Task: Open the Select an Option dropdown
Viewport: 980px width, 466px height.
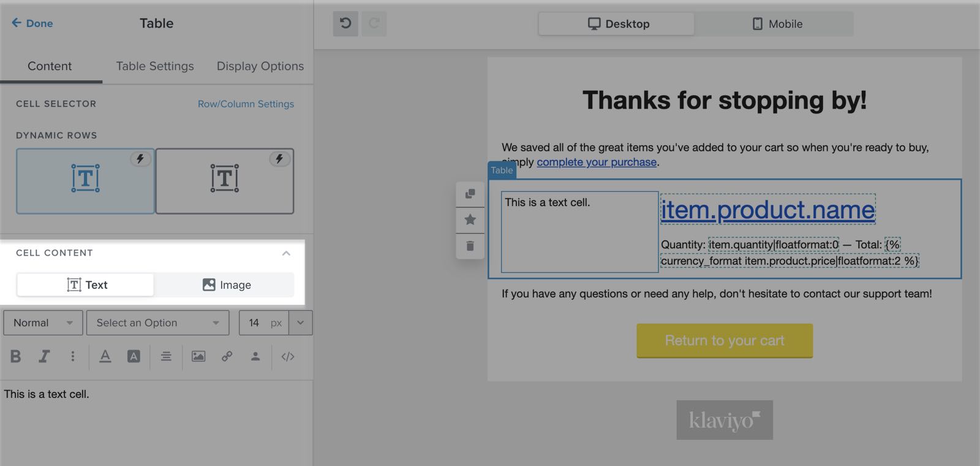Action: [x=157, y=323]
